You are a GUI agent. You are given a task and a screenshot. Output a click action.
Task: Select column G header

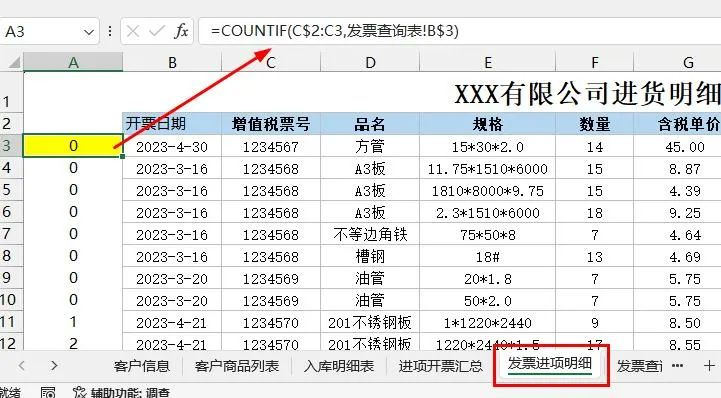(x=678, y=62)
